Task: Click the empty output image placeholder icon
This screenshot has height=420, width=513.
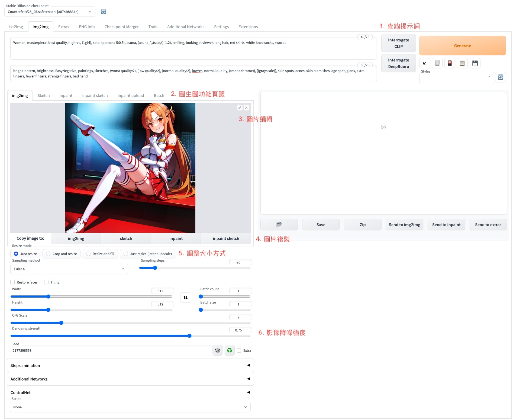Action: (x=384, y=127)
